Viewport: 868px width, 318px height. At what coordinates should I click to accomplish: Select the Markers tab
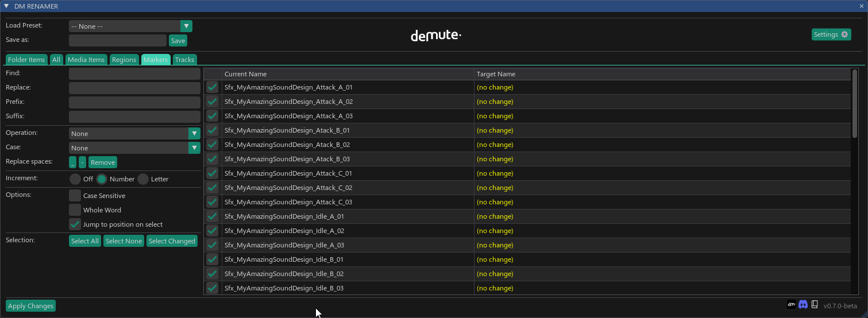156,60
